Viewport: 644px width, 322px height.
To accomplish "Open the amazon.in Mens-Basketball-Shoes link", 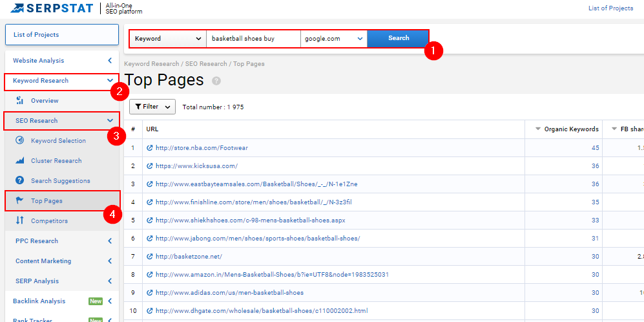I will click(273, 274).
